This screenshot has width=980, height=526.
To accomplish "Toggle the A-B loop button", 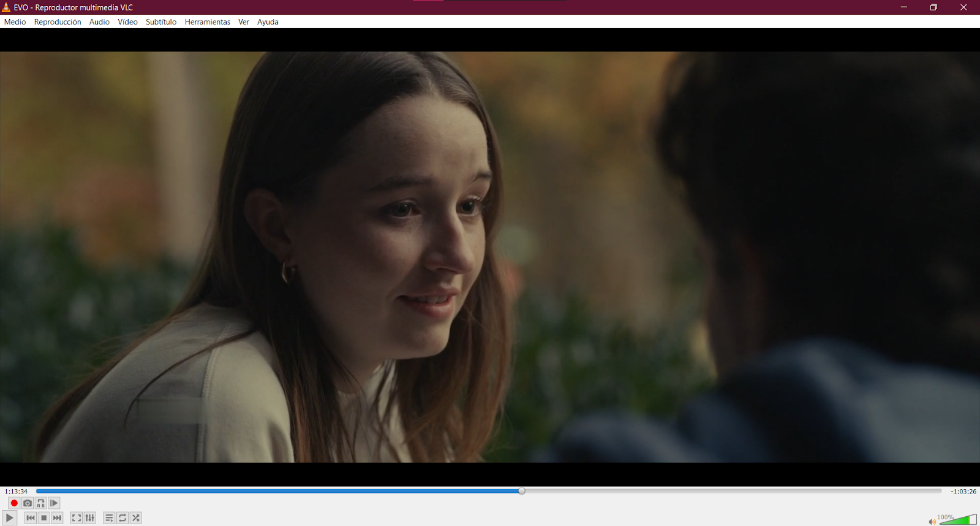I will point(40,503).
